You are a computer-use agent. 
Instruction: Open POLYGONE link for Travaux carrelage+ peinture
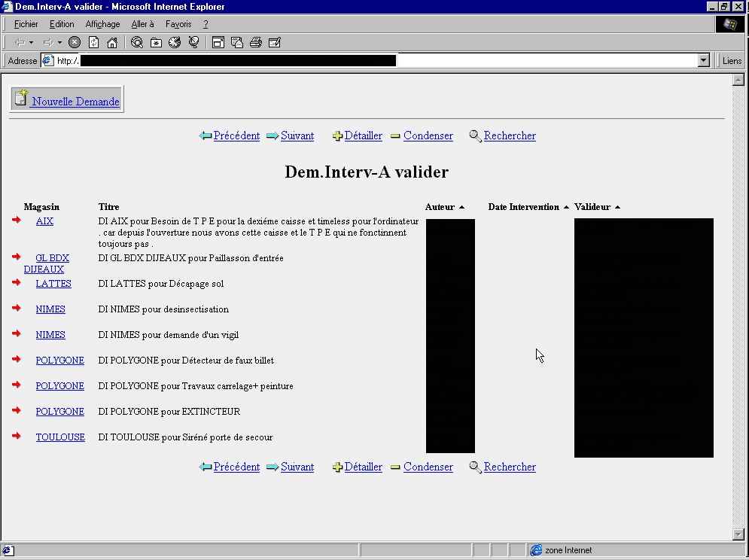(x=59, y=386)
